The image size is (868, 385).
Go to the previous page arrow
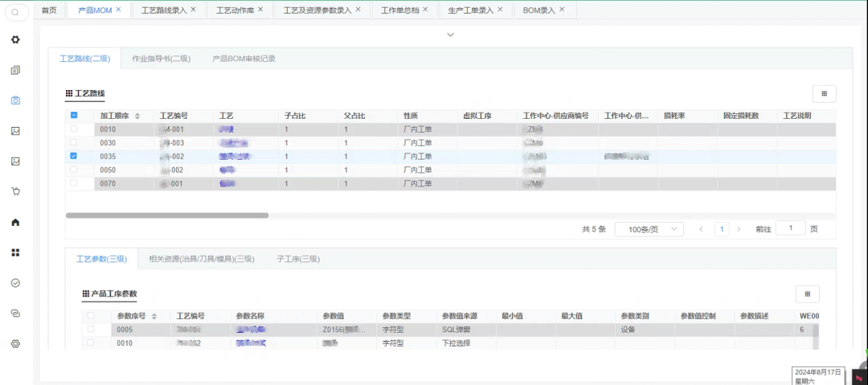(x=702, y=229)
